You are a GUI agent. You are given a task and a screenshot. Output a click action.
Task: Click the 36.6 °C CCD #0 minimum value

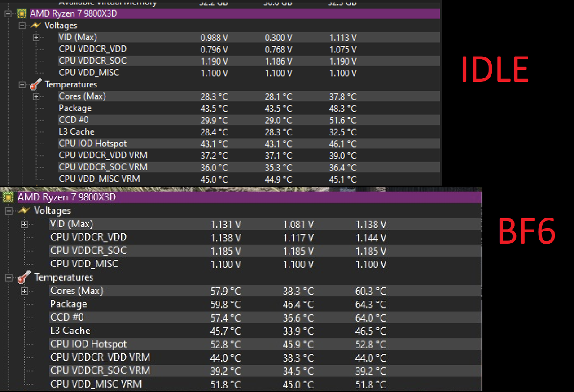(298, 318)
